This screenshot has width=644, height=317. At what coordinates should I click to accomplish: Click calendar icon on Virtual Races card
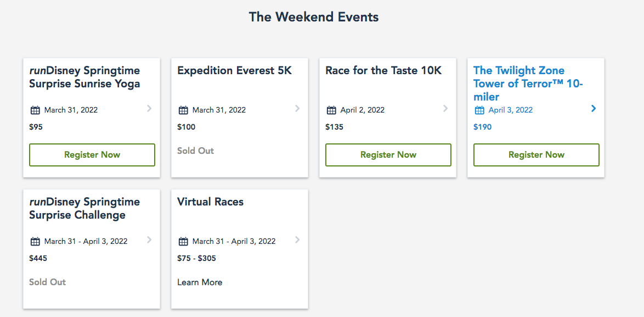(183, 241)
